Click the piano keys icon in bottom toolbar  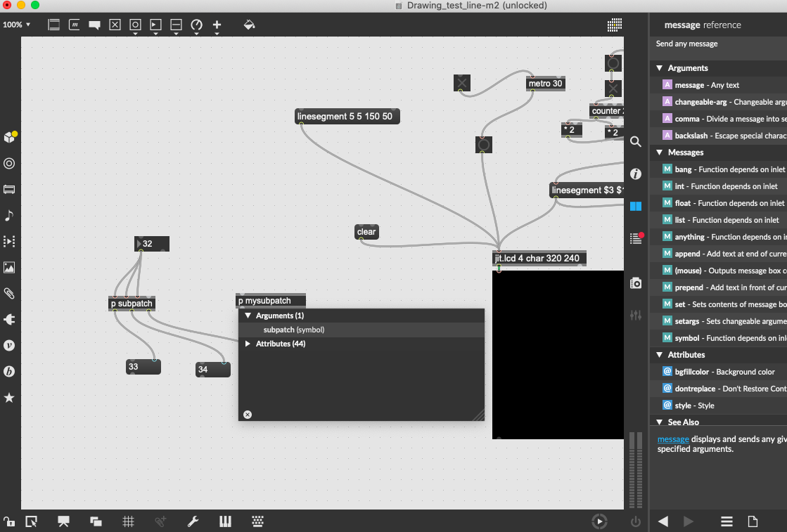click(225, 521)
